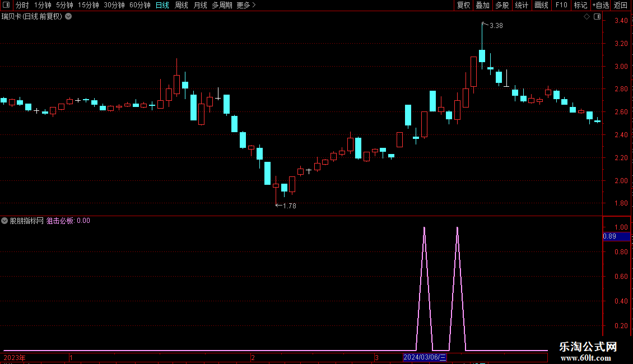Viewport: 633px width, 364px height.
Task: Click the 标记 mark button
Action: pos(580,5)
